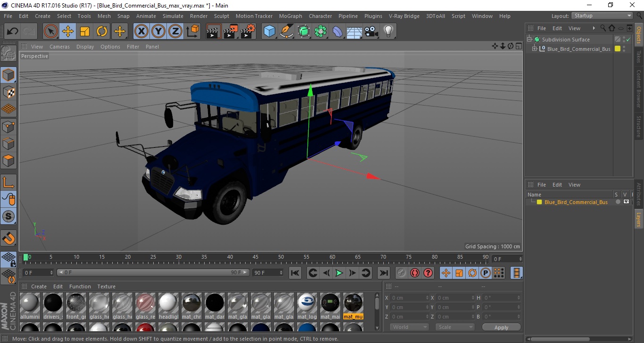Activate the Move tool in top toolbar

[68, 32]
